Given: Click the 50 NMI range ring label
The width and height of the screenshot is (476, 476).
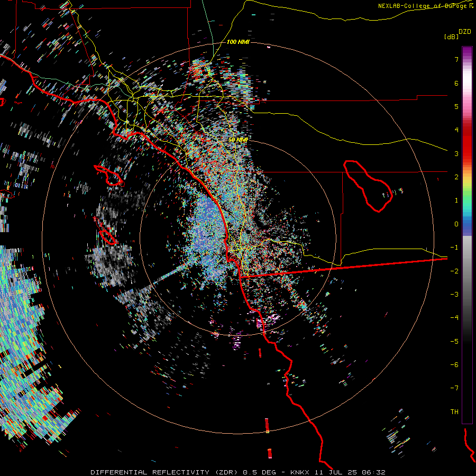Looking at the screenshot, I should (x=238, y=140).
